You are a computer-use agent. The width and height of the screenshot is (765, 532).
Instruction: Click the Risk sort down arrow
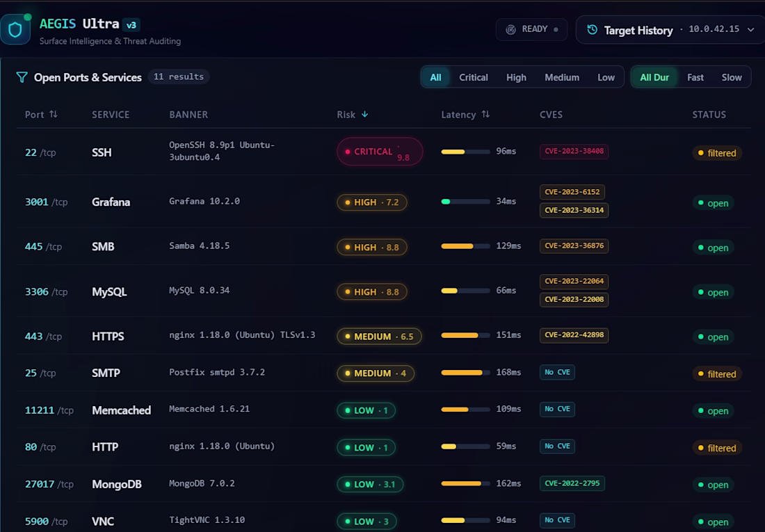click(x=364, y=114)
